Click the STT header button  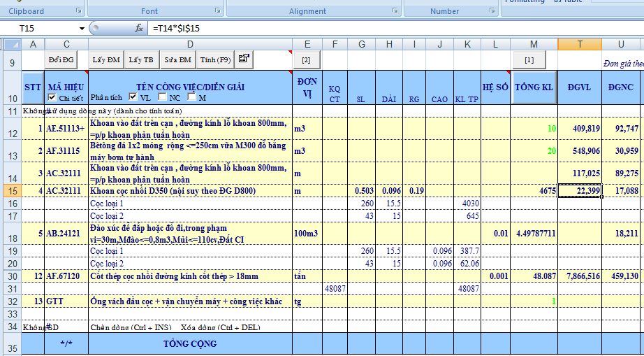pyautogui.click(x=33, y=87)
